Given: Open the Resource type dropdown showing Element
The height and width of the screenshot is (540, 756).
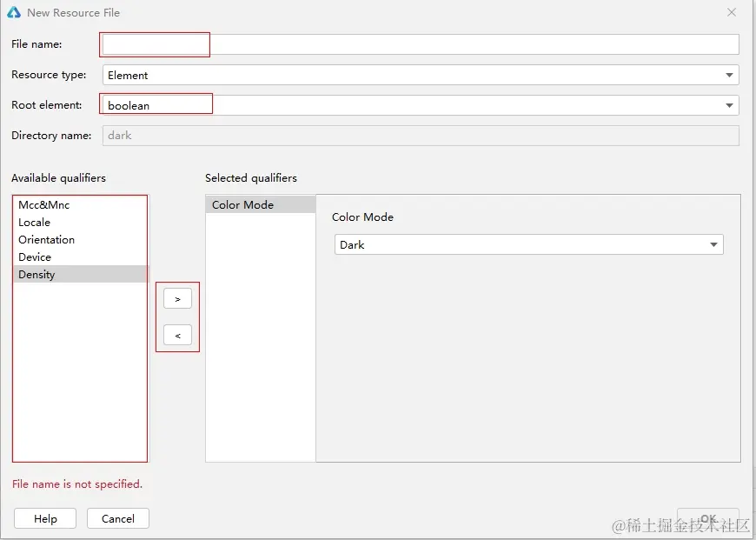Looking at the screenshot, I should [x=421, y=76].
